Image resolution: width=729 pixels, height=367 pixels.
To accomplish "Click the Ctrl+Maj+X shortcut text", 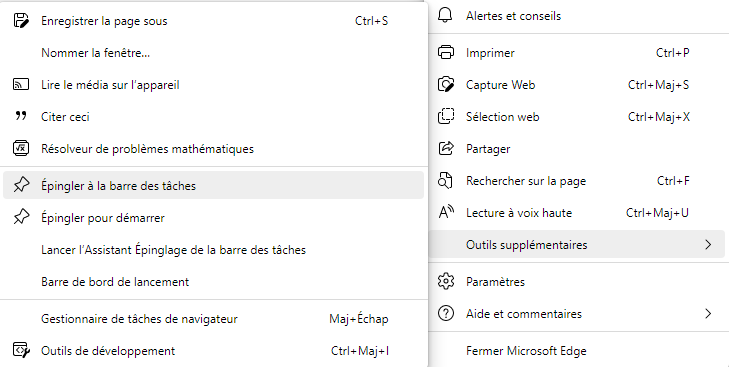I will point(659,116).
